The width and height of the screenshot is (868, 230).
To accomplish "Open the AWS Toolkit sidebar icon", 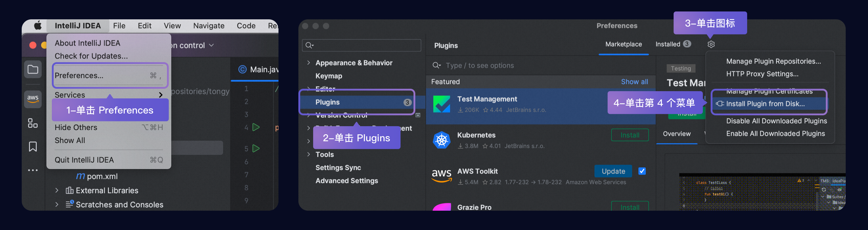I will pyautogui.click(x=33, y=99).
